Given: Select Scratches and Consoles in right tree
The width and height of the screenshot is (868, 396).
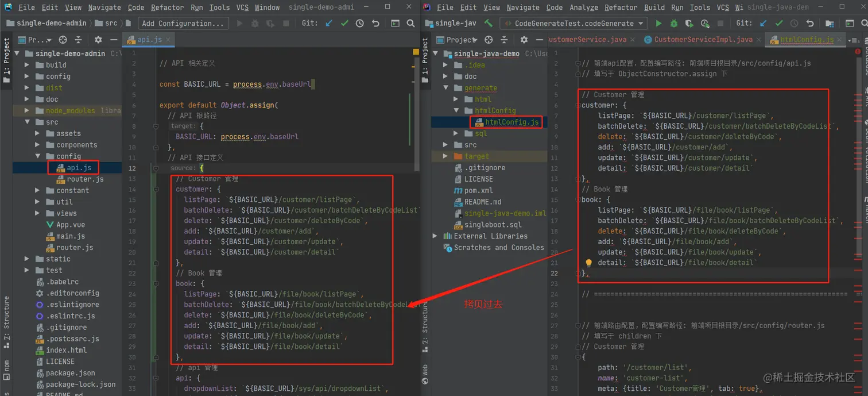Looking at the screenshot, I should (x=498, y=248).
